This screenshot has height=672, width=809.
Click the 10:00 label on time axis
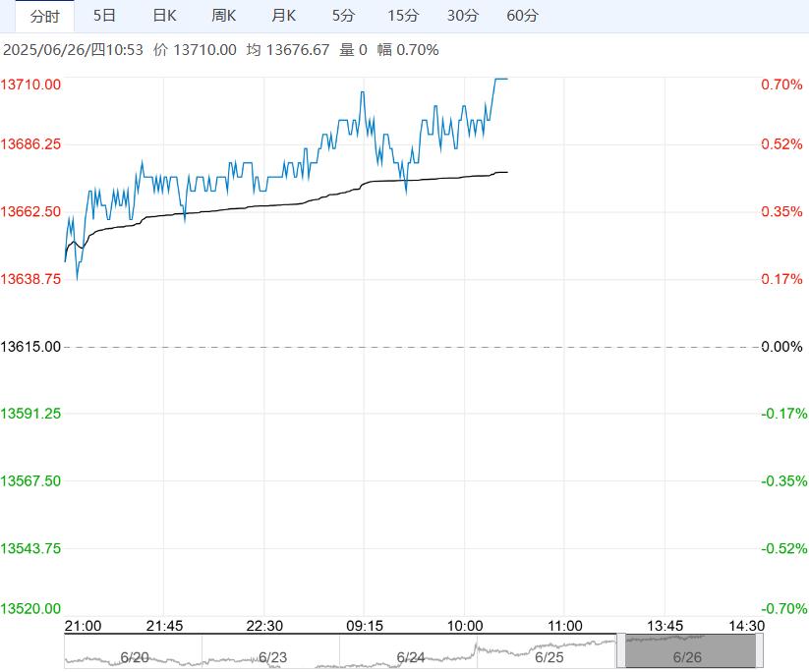click(464, 626)
